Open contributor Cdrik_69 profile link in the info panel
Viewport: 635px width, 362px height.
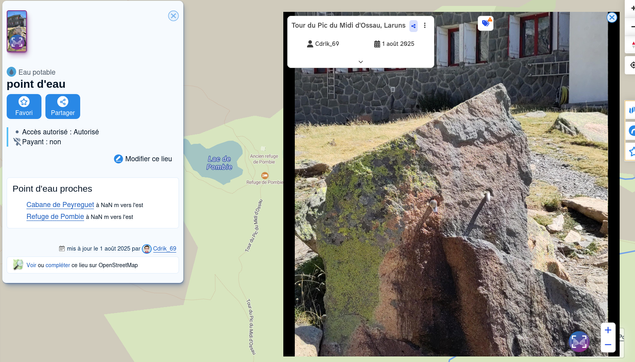[164, 249]
